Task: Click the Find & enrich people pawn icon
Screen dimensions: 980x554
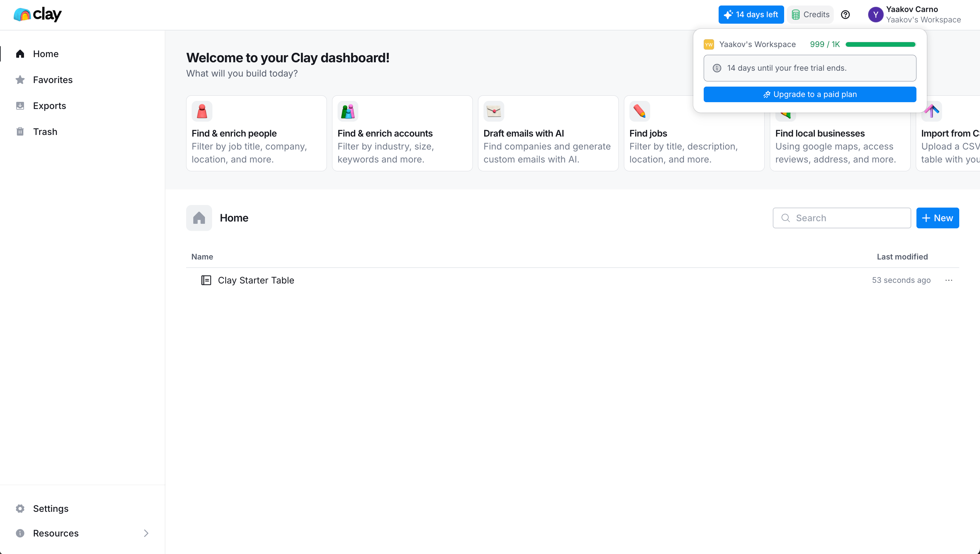Action: (202, 111)
